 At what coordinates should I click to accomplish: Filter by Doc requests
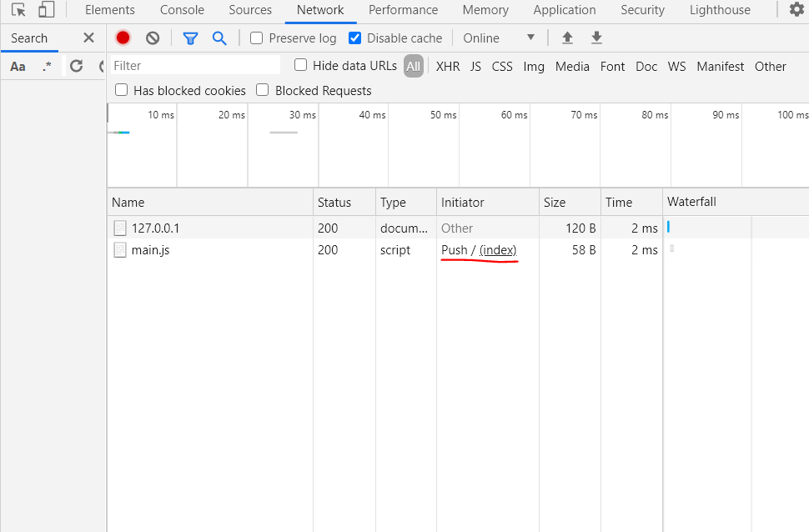click(646, 67)
